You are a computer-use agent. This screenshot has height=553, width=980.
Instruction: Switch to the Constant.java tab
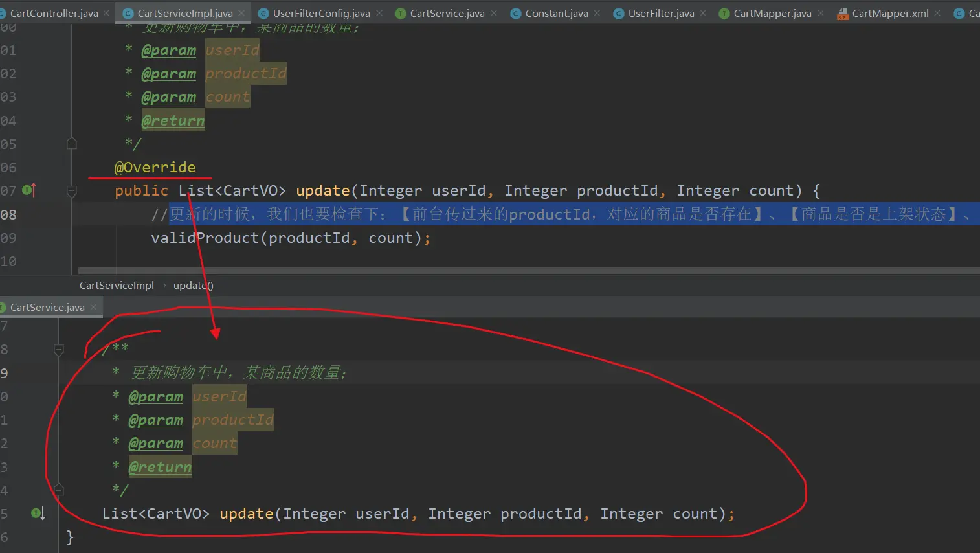(557, 13)
